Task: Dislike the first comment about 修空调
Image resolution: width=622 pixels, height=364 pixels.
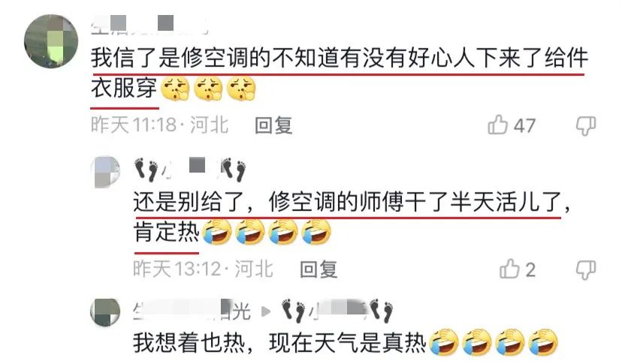Action: click(x=586, y=126)
